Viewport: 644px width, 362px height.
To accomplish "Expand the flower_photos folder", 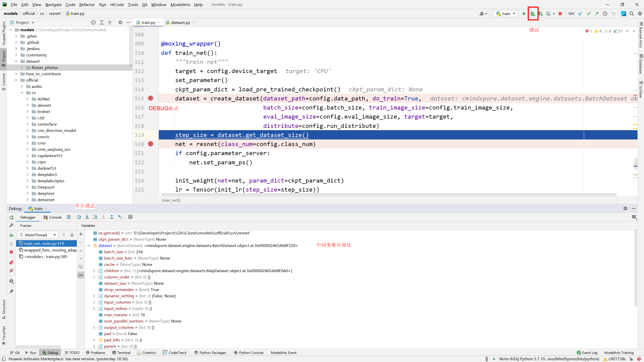I will coord(22,67).
